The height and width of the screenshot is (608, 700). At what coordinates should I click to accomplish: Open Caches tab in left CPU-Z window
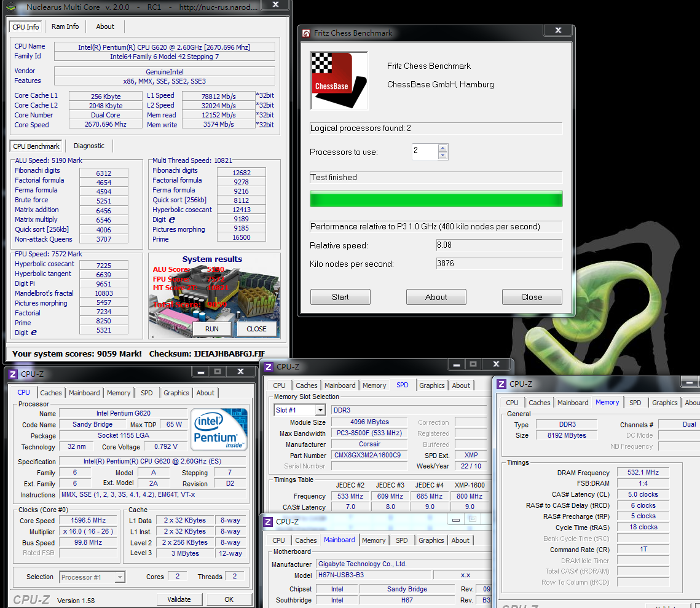[x=51, y=393]
